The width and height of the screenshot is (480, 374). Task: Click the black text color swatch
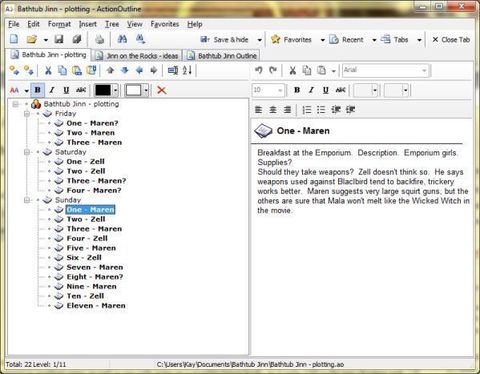click(x=103, y=90)
